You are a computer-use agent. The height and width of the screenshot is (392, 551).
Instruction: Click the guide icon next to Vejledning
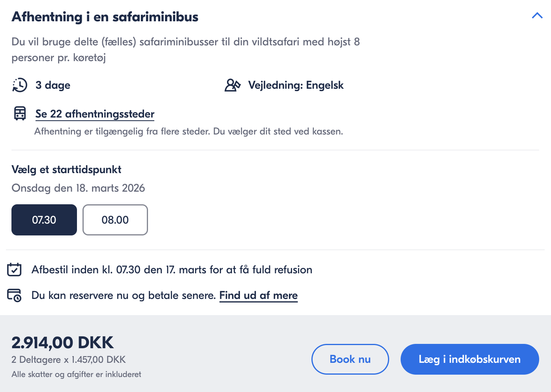pyautogui.click(x=232, y=85)
